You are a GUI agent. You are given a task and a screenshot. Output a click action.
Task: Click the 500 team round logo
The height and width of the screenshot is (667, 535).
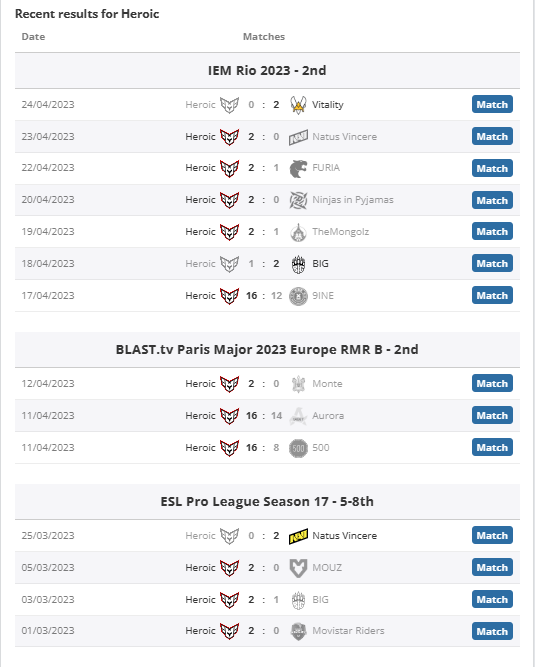pyautogui.click(x=298, y=448)
